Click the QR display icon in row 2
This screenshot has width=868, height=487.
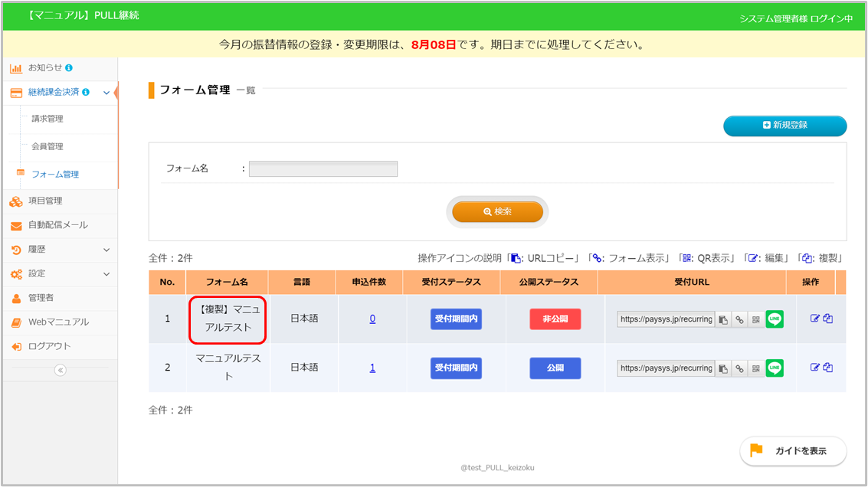point(755,368)
